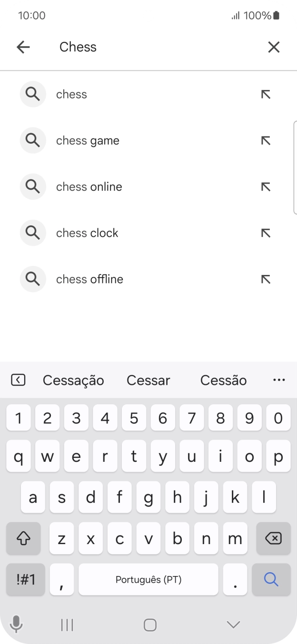Tap the home button in the navigation bar
Image resolution: width=297 pixels, height=644 pixels.
(150, 625)
